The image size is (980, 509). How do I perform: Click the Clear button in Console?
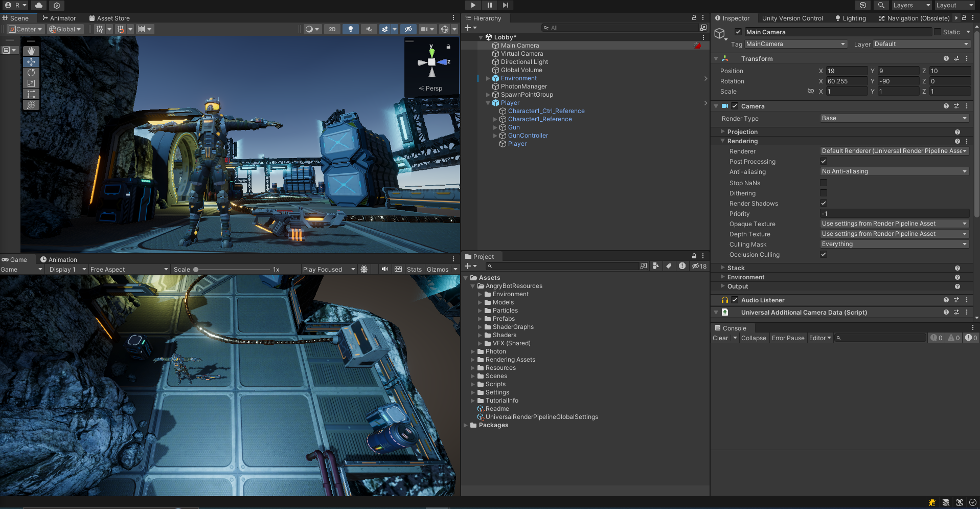720,338
